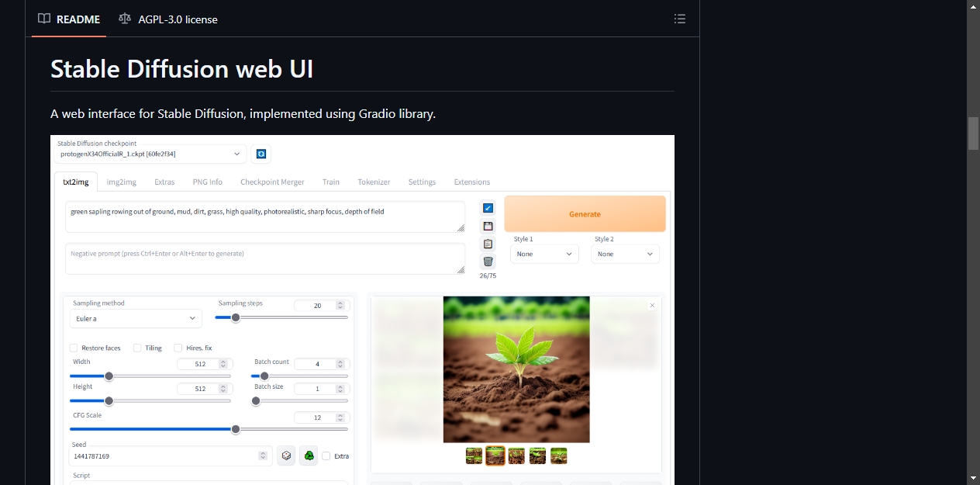Viewport: 980px width, 485px height.
Task: Enable the Tiling checkbox
Action: tap(137, 348)
